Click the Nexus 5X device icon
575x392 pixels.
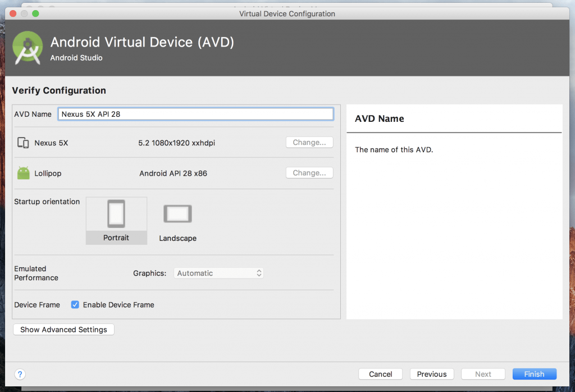23,143
